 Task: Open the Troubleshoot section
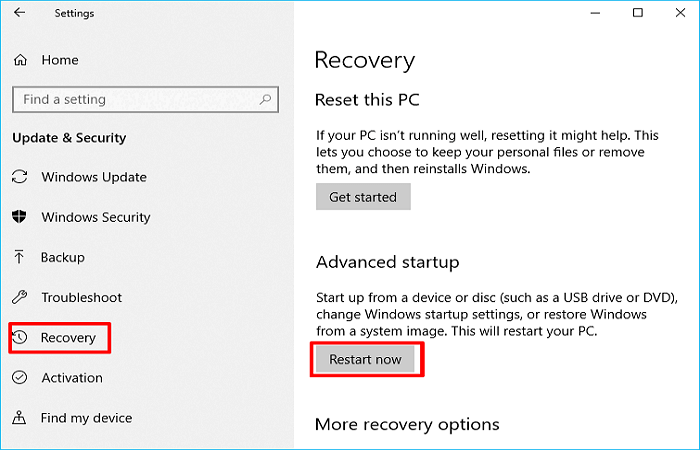[81, 297]
